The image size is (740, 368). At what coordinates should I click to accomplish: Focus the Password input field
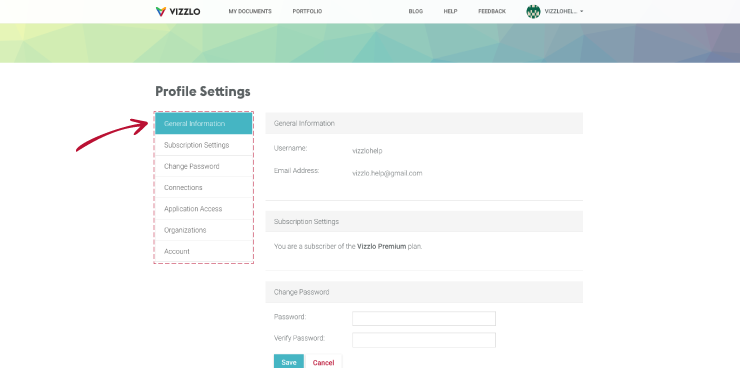click(424, 318)
